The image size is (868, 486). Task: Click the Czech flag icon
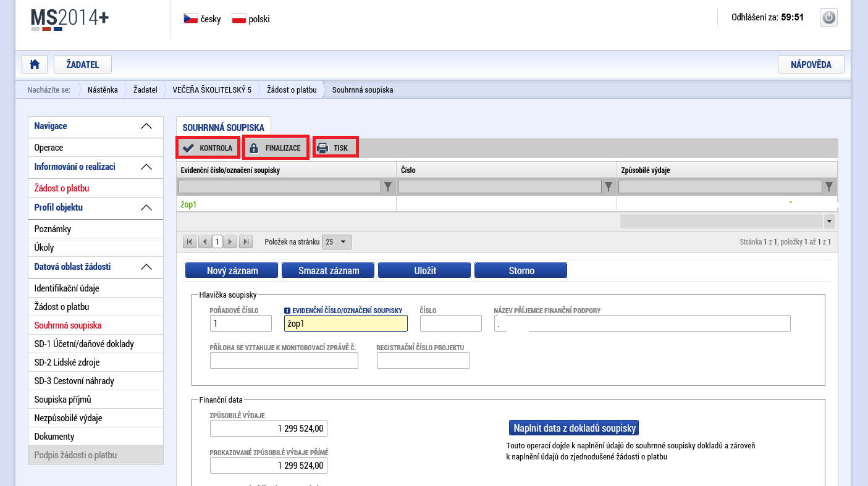coord(190,19)
